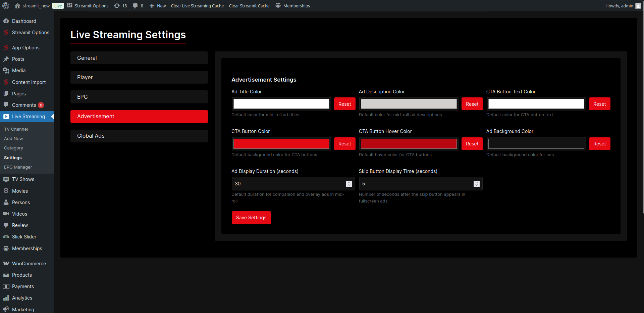Switch to the Global Ads tab

coord(139,136)
